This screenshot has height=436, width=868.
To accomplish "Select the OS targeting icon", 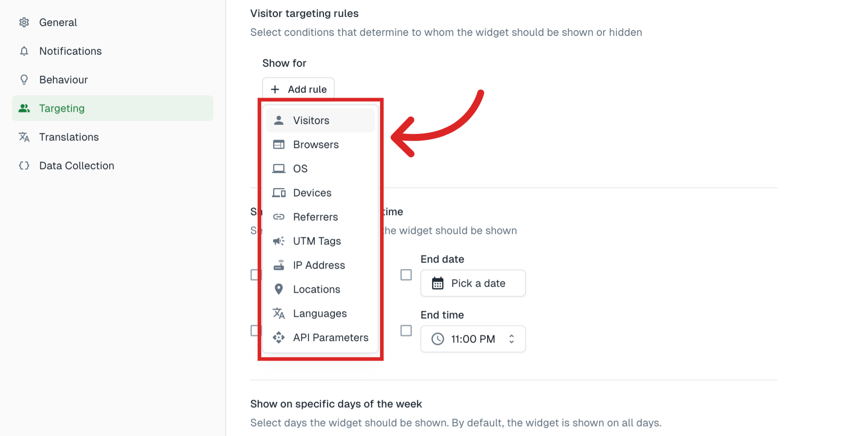I will click(x=279, y=168).
